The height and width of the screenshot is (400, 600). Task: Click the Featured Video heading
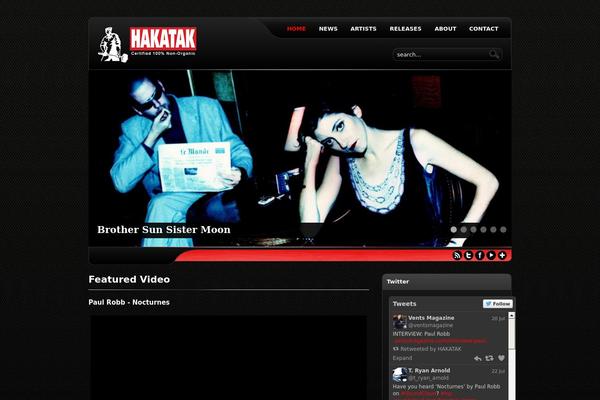pyautogui.click(x=129, y=279)
